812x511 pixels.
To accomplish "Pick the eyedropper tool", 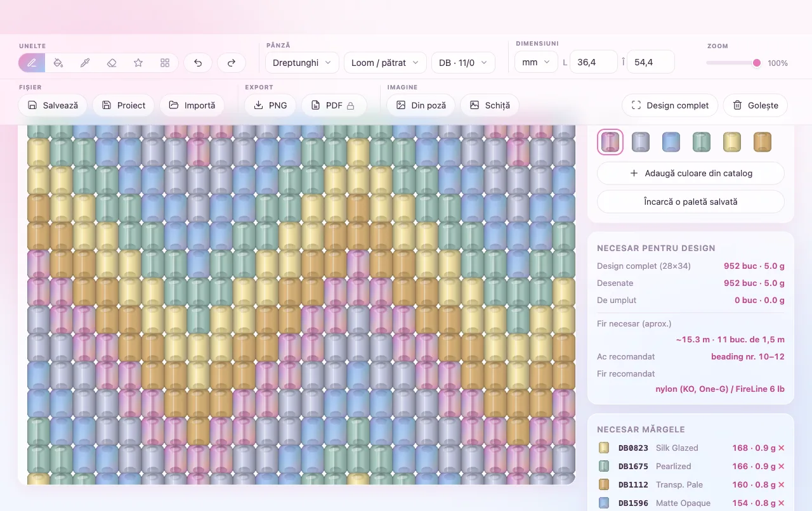I will 85,63.
